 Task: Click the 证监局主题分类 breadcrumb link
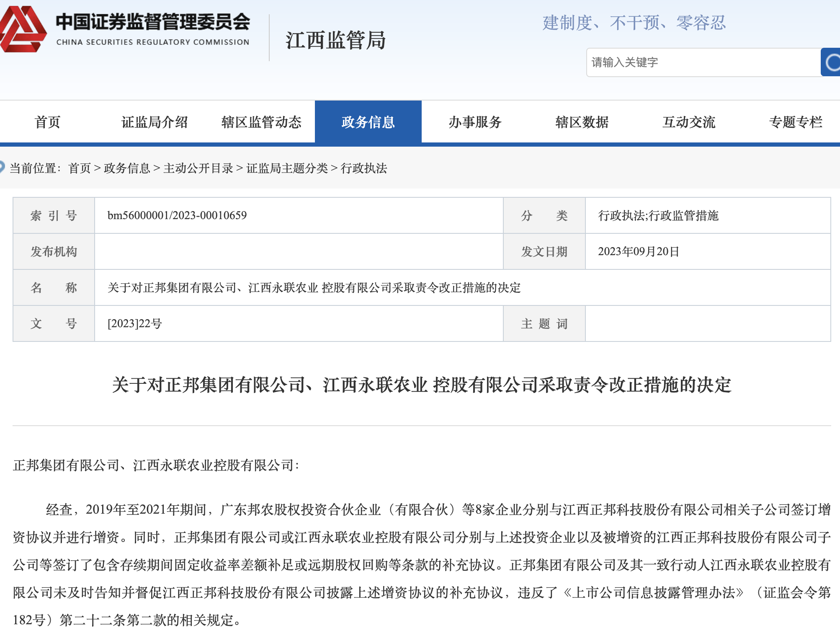(x=287, y=168)
